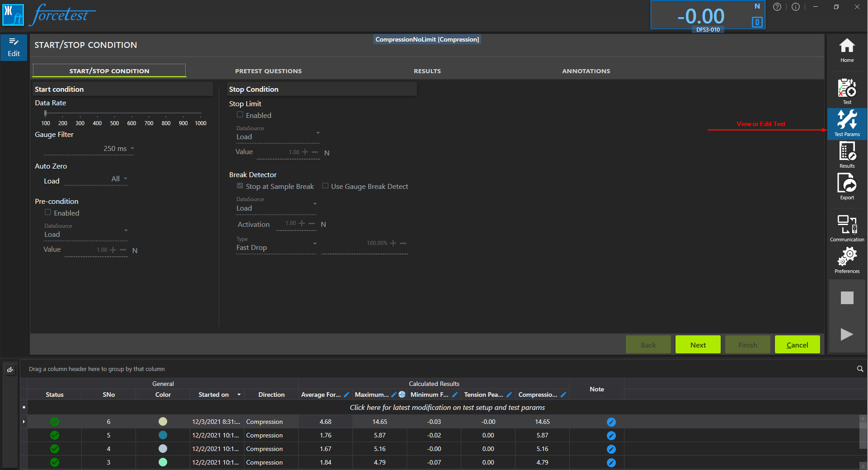Switch to Start/Stop Condition tab
Viewport: 868px width, 470px height.
click(109, 71)
